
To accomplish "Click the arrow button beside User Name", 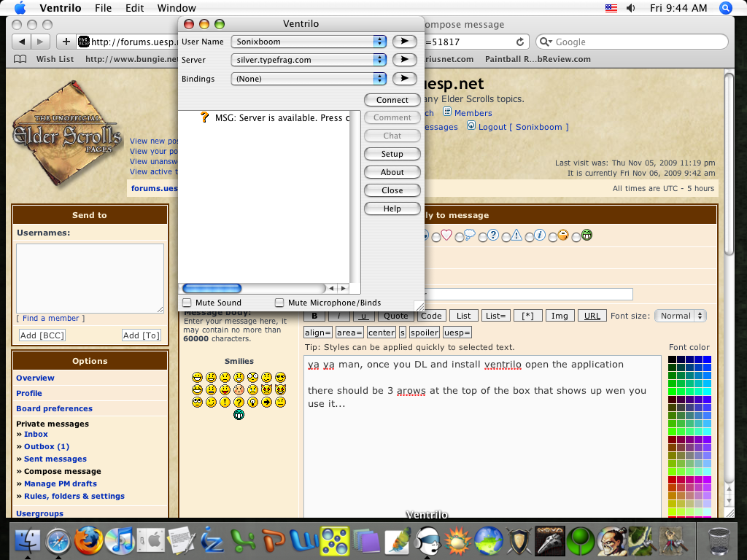I will pos(404,42).
